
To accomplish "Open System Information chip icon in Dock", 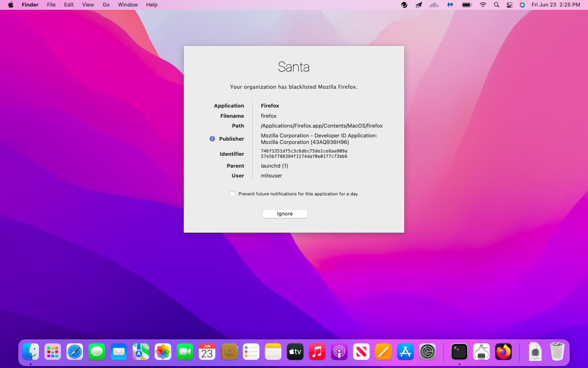I will [481, 352].
